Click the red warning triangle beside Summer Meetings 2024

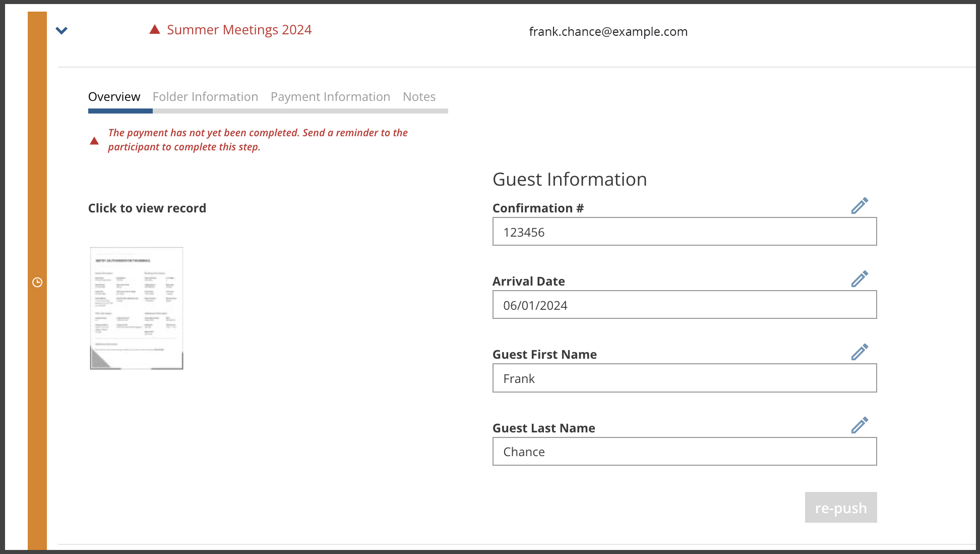click(x=155, y=30)
